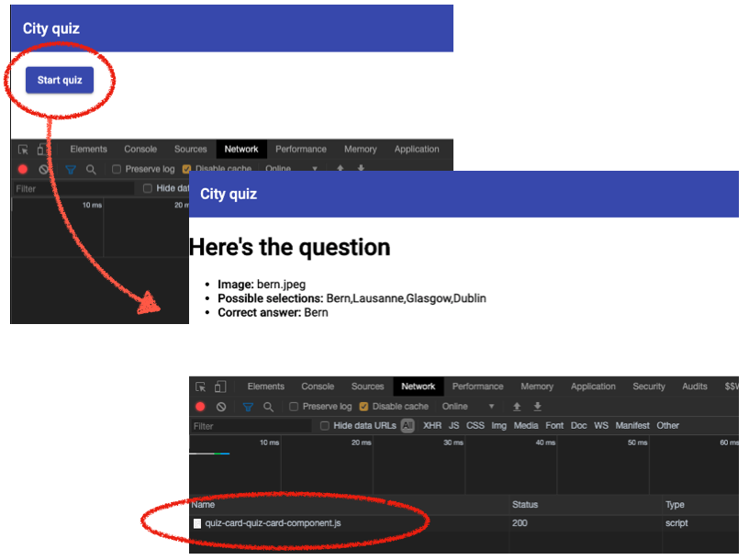Image resolution: width=749 pixels, height=560 pixels.
Task: Click the City quiz title in the start page header
Action: tap(51, 28)
